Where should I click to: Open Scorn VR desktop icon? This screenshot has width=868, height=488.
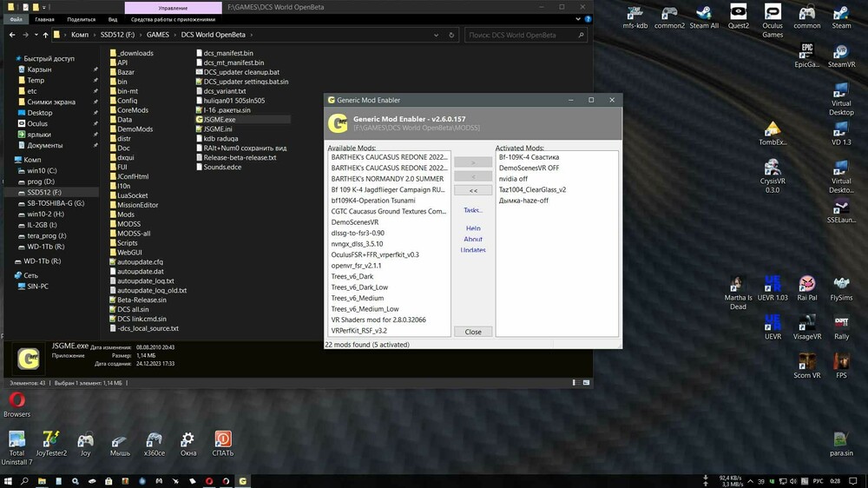coord(806,366)
